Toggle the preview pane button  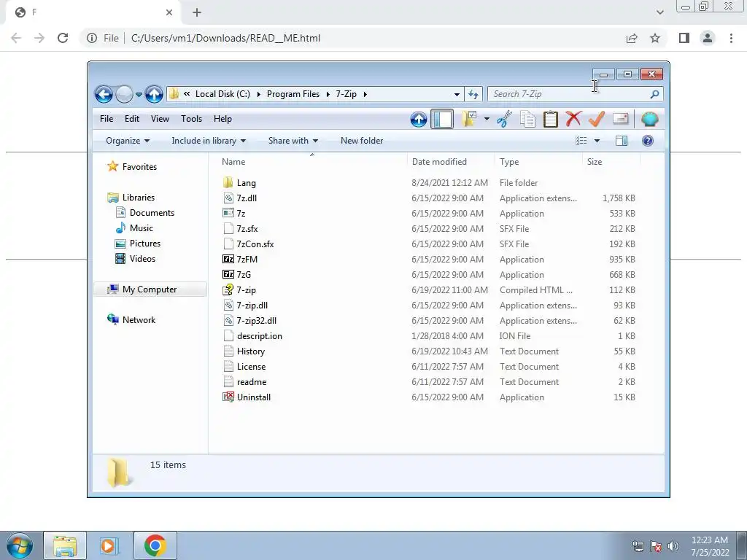point(622,141)
